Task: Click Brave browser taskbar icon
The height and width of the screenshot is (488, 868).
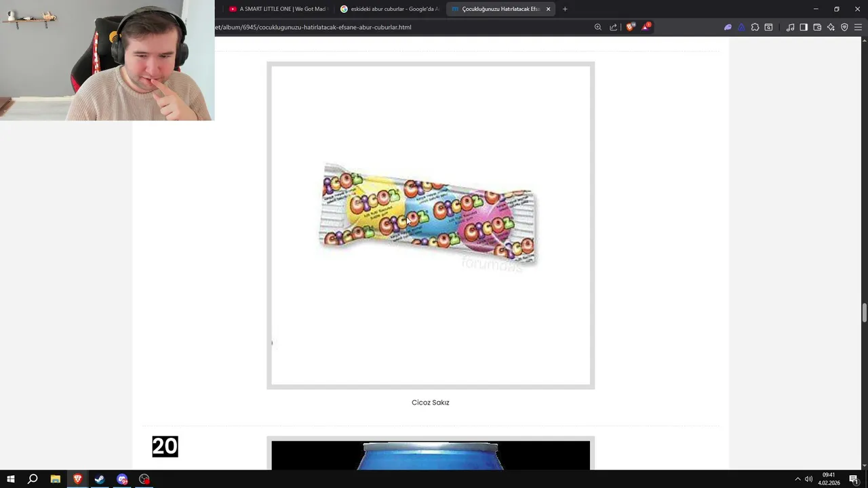Action: point(77,479)
